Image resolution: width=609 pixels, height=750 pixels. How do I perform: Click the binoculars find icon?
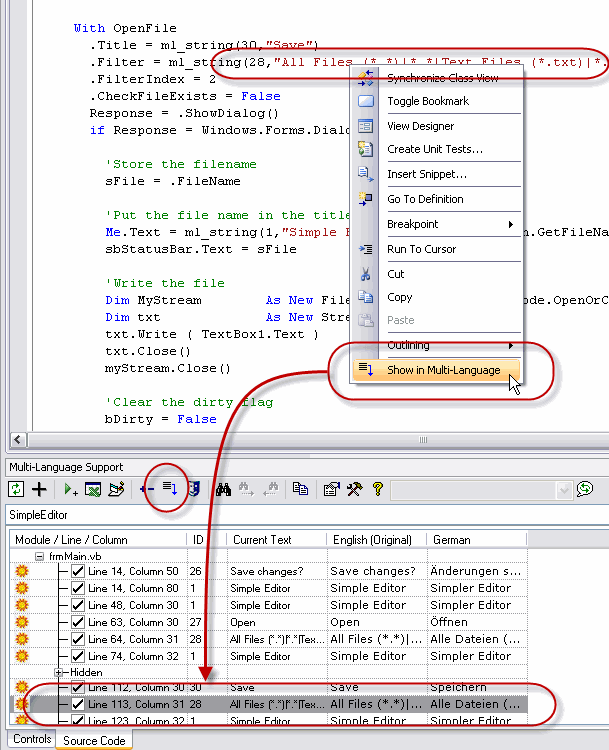tap(224, 489)
